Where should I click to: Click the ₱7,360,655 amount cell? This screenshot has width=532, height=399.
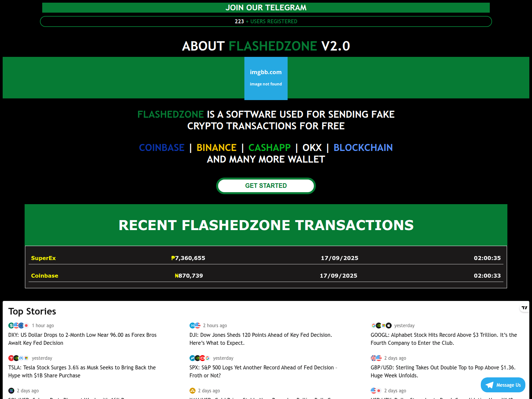tap(188, 258)
